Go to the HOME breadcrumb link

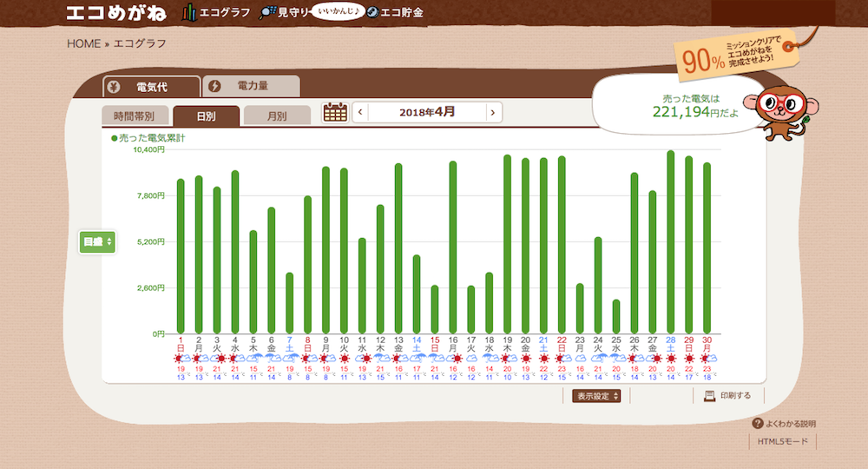[x=83, y=43]
